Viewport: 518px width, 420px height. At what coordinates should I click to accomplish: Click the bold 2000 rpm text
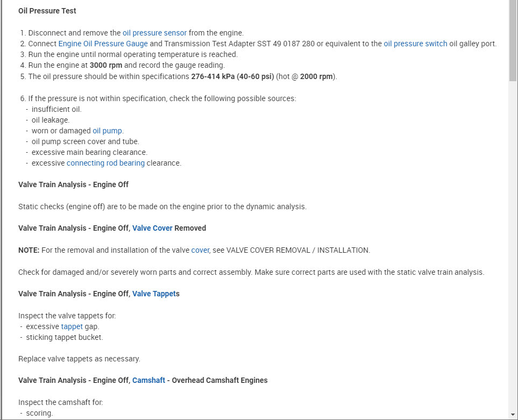click(x=317, y=76)
